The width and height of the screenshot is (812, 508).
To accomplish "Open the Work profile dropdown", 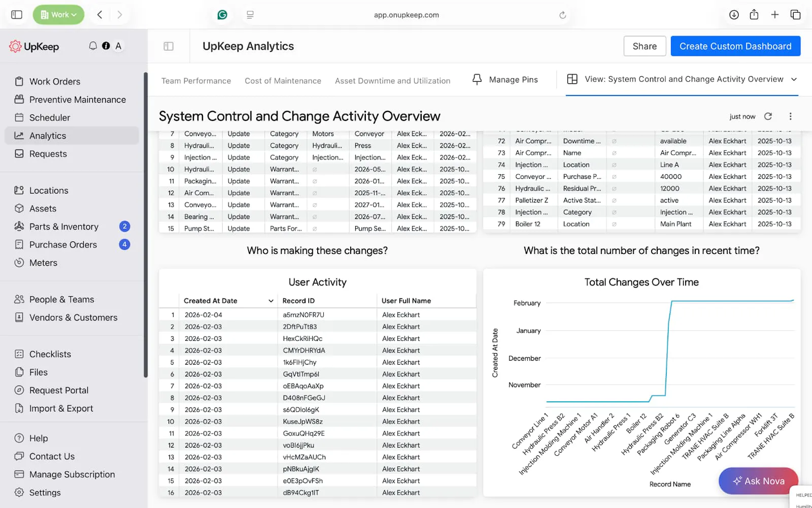I will (x=58, y=15).
